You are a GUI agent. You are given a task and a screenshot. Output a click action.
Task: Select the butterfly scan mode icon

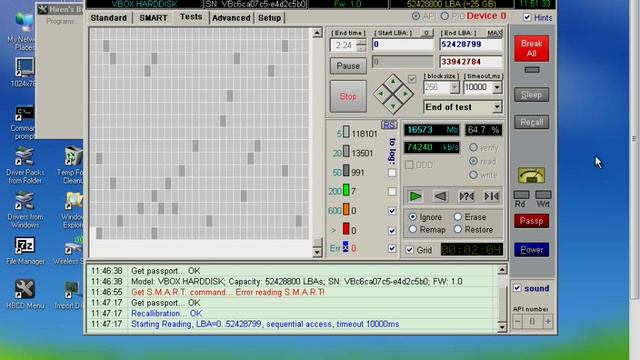(491, 196)
